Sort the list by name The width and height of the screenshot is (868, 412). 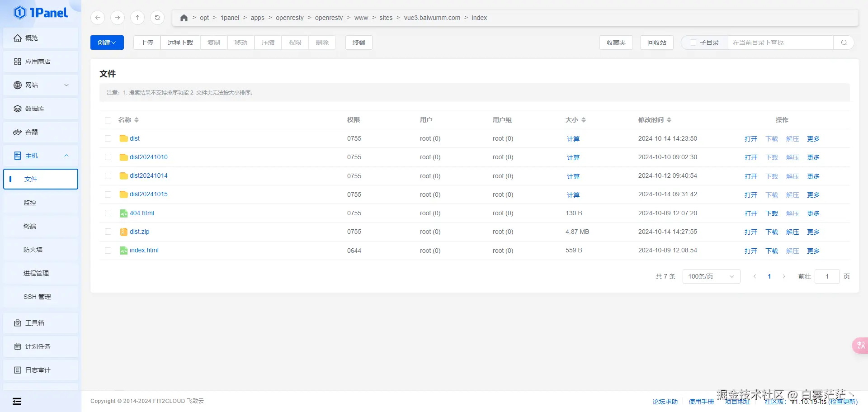137,120
